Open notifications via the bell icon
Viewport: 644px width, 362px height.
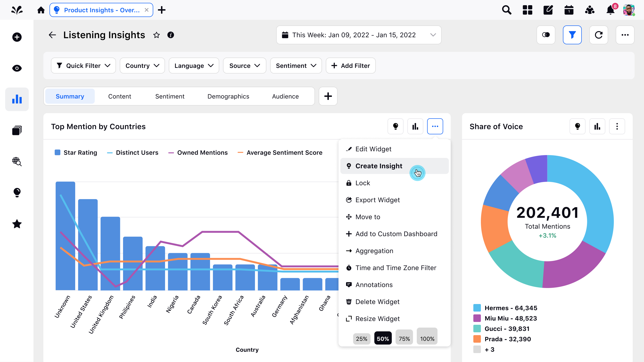point(610,10)
